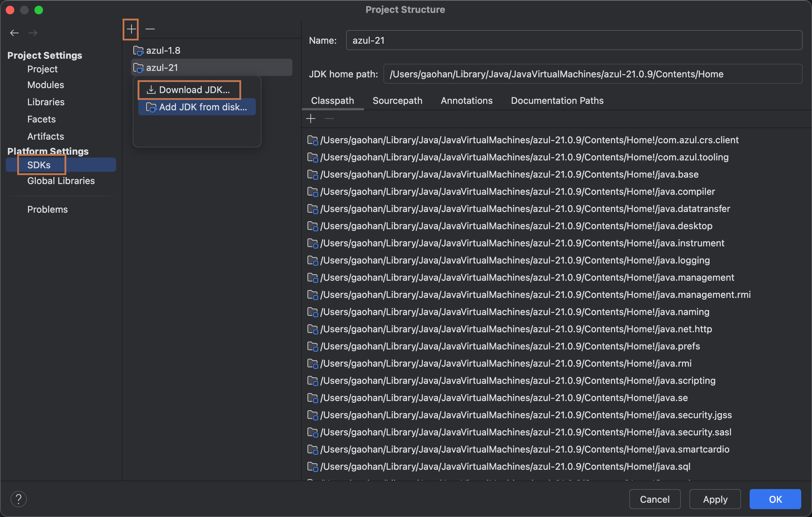Confirm with the OK button
This screenshot has height=517, width=812.
click(x=775, y=499)
